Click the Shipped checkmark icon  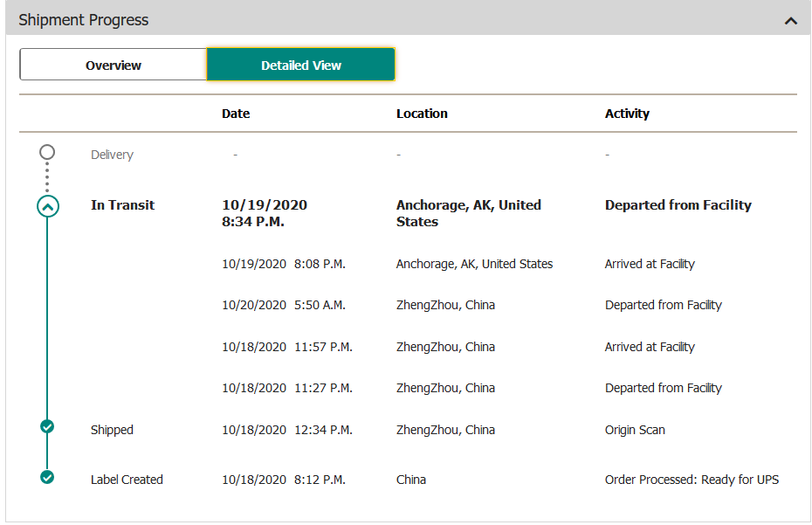click(47, 426)
